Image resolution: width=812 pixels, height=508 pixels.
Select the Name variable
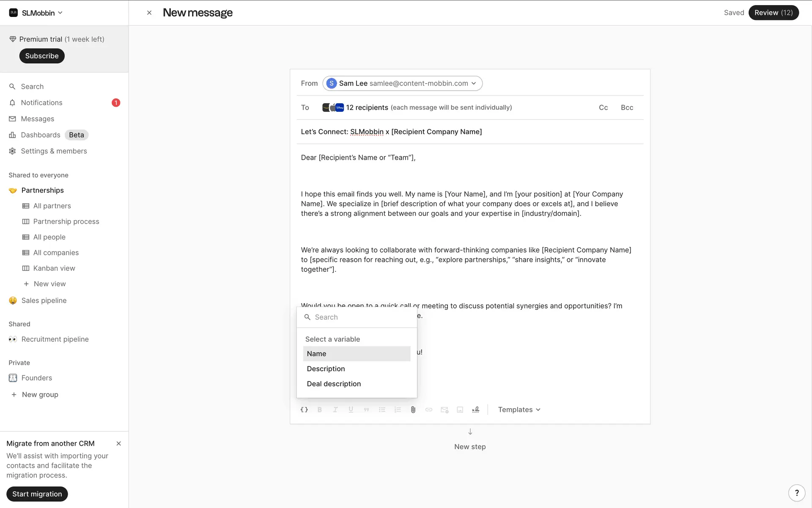(x=357, y=353)
